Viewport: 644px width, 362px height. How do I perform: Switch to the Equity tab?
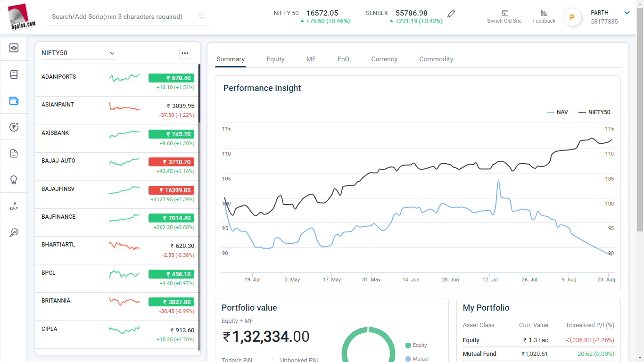275,59
